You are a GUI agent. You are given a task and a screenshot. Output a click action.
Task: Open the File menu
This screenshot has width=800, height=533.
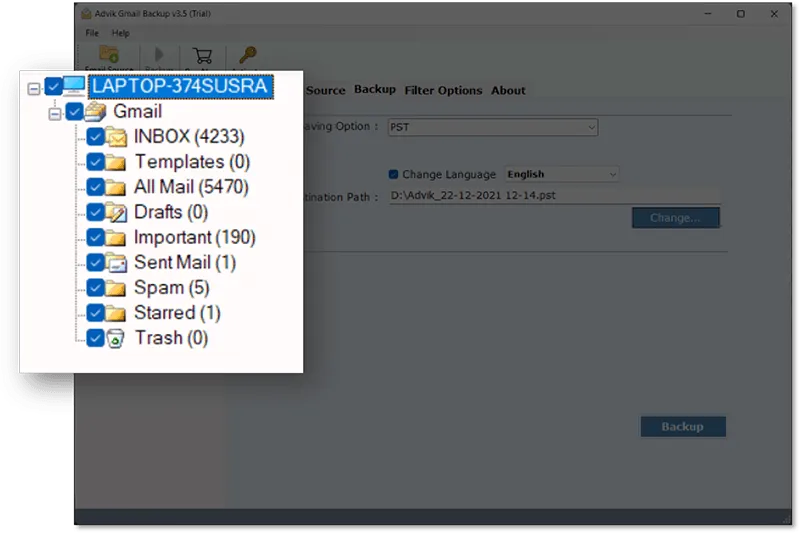point(92,33)
